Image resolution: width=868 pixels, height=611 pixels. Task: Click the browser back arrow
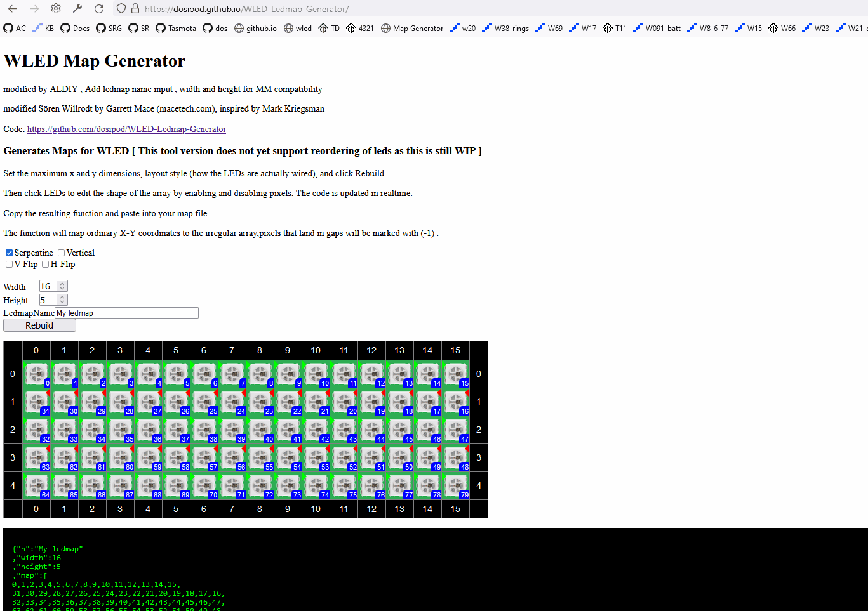tap(13, 9)
